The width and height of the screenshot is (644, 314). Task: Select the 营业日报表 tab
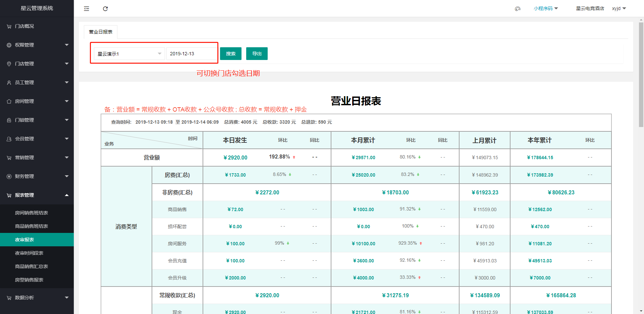pos(101,32)
